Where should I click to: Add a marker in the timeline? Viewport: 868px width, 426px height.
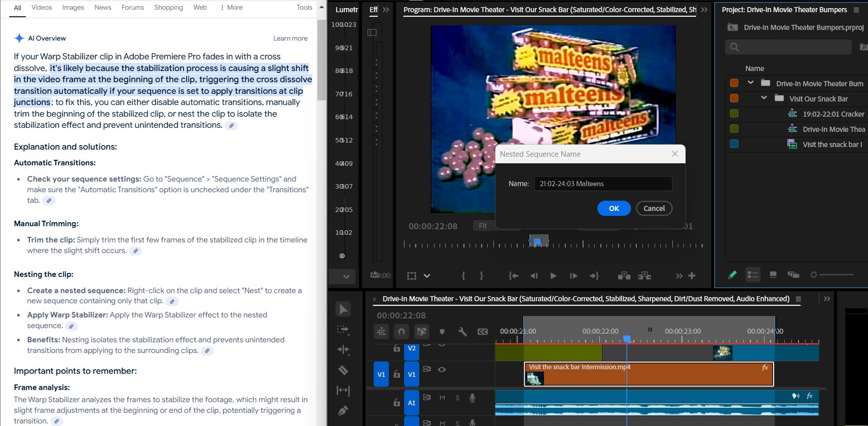[x=442, y=332]
